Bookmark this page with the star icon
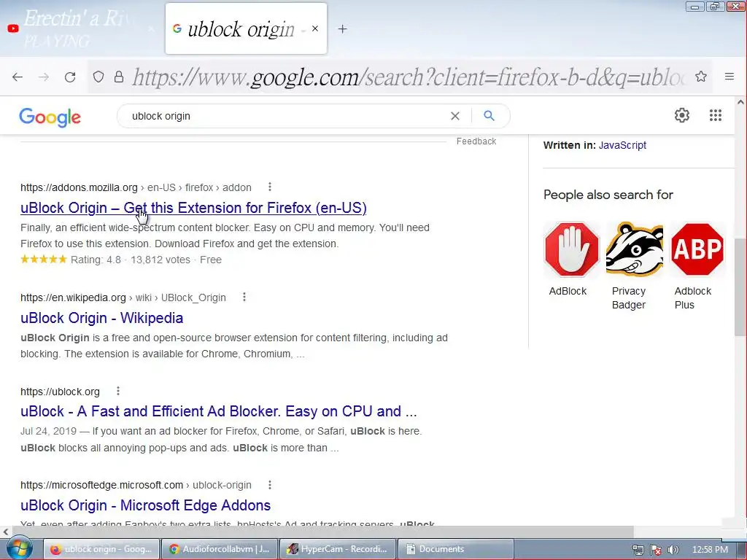This screenshot has width=747, height=560. pos(701,77)
